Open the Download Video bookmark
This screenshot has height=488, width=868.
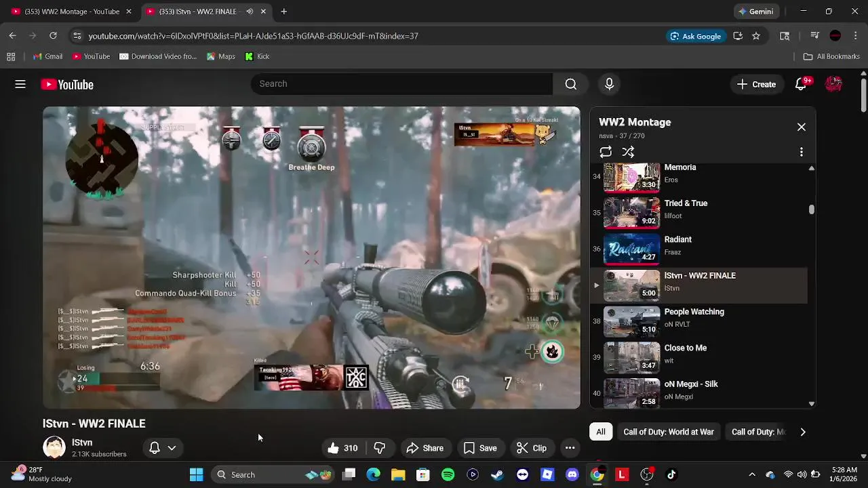tap(158, 56)
